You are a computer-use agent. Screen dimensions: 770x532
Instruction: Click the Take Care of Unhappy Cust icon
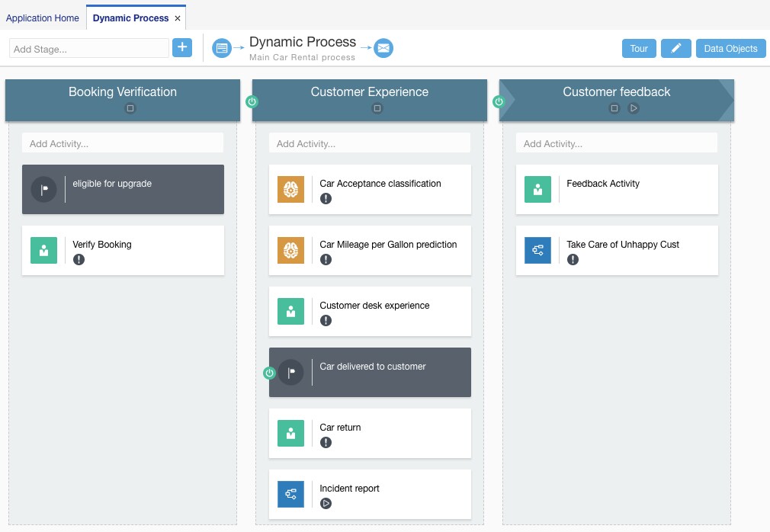click(537, 250)
